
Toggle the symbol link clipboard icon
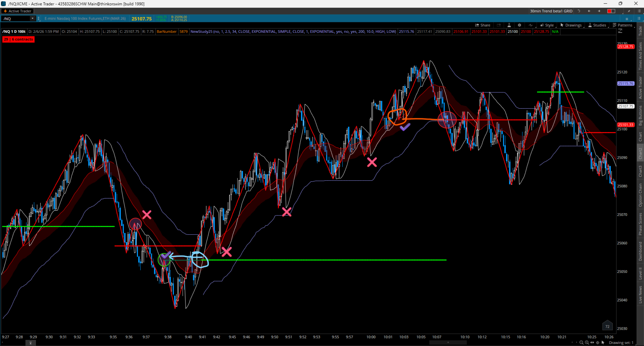[39, 19]
